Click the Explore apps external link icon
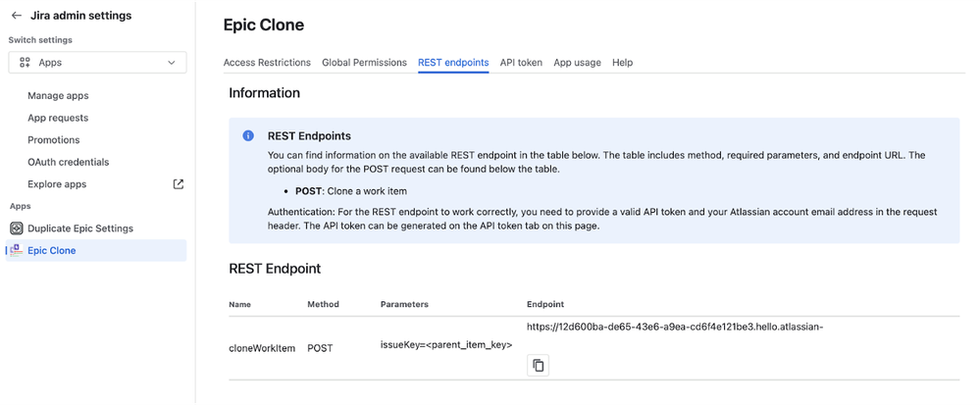The image size is (980, 405). point(178,184)
